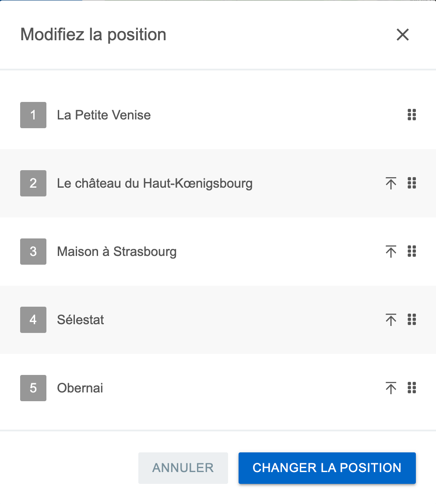Click the La Petite Venise item label
The width and height of the screenshot is (436, 504).
[x=104, y=115]
